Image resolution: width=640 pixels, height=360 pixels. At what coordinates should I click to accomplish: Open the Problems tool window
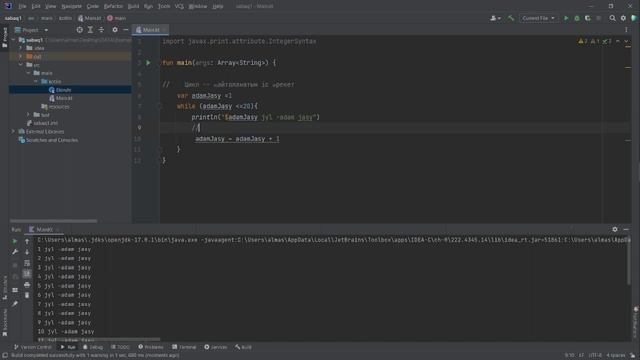point(151,347)
